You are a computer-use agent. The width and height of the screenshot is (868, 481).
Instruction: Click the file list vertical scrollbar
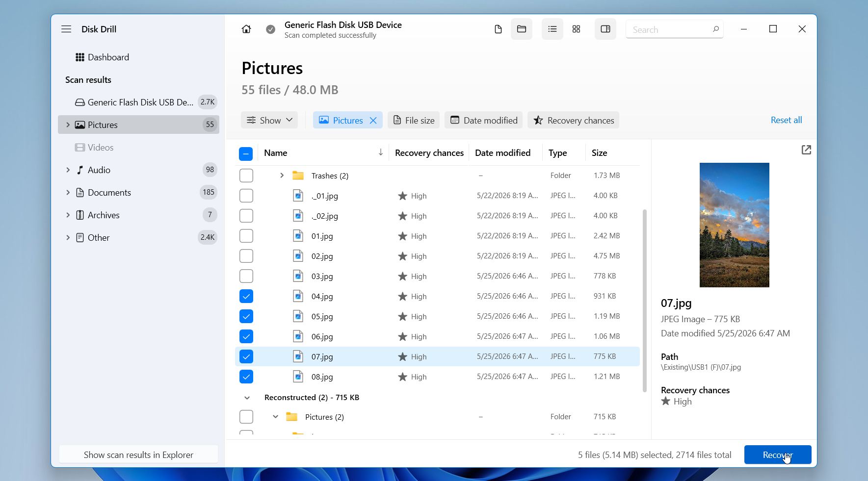(644, 301)
